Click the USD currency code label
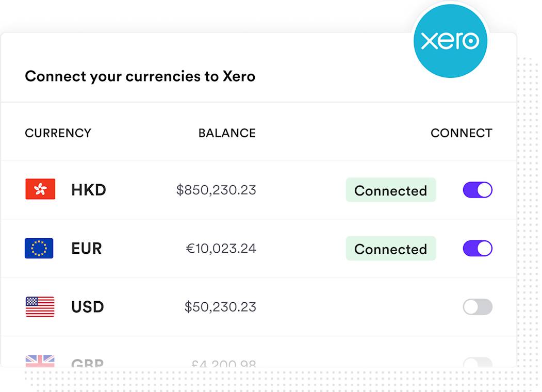 coord(87,307)
